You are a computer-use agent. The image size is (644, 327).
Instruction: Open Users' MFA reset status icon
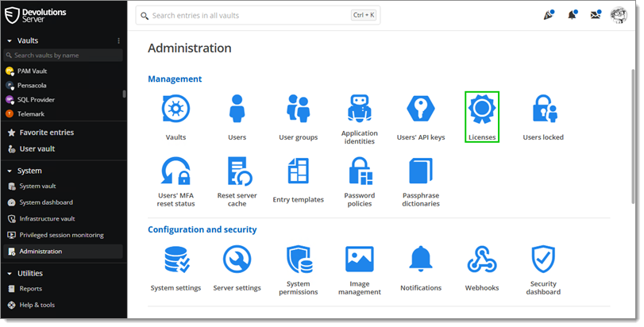pos(175,172)
